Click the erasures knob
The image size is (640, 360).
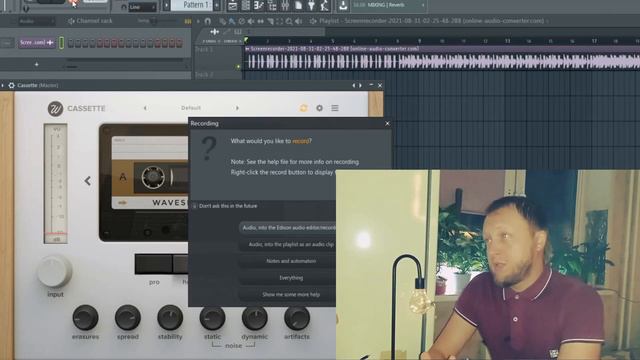(85, 318)
